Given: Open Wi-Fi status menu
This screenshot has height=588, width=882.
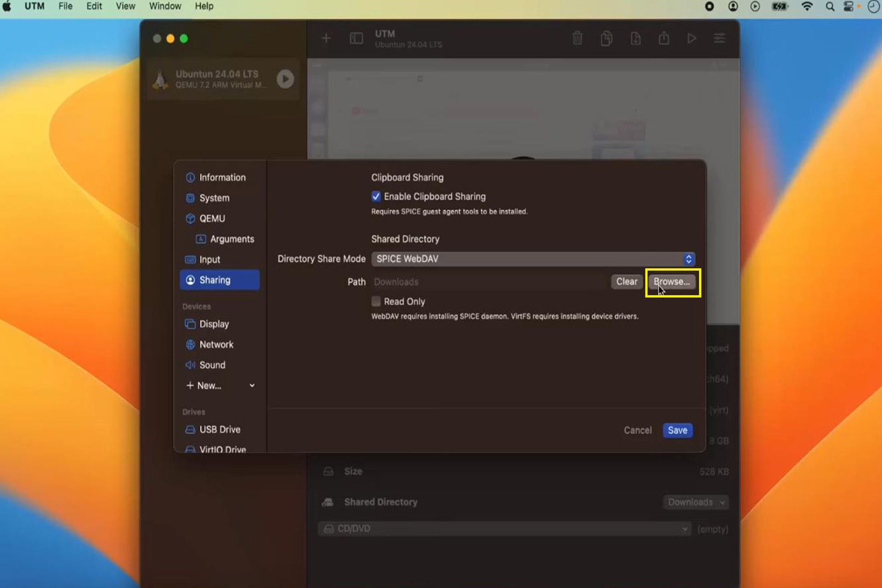Looking at the screenshot, I should tap(807, 6).
